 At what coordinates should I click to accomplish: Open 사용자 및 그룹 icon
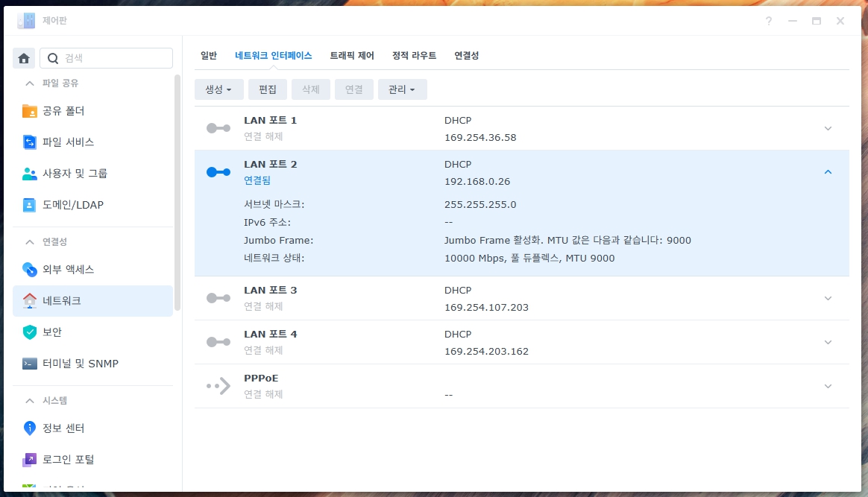[30, 174]
